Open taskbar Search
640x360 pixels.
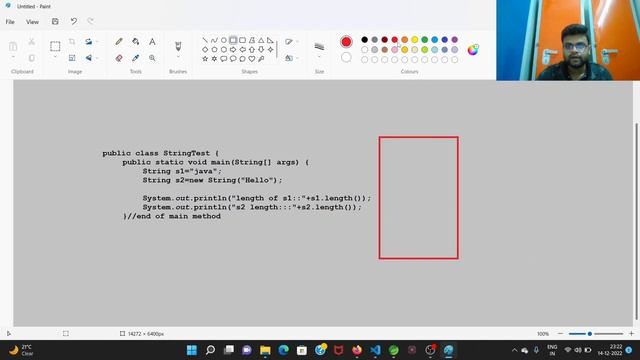[210, 350]
